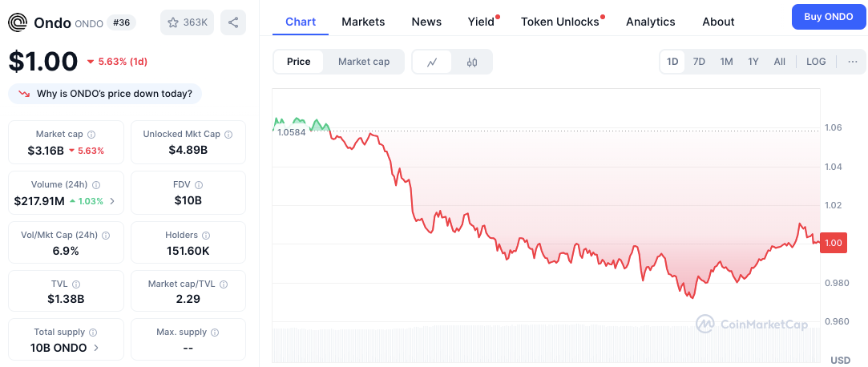This screenshot has height=367, width=868.
Task: Expand the Total supply 10B ONDO chevron
Action: click(x=96, y=349)
